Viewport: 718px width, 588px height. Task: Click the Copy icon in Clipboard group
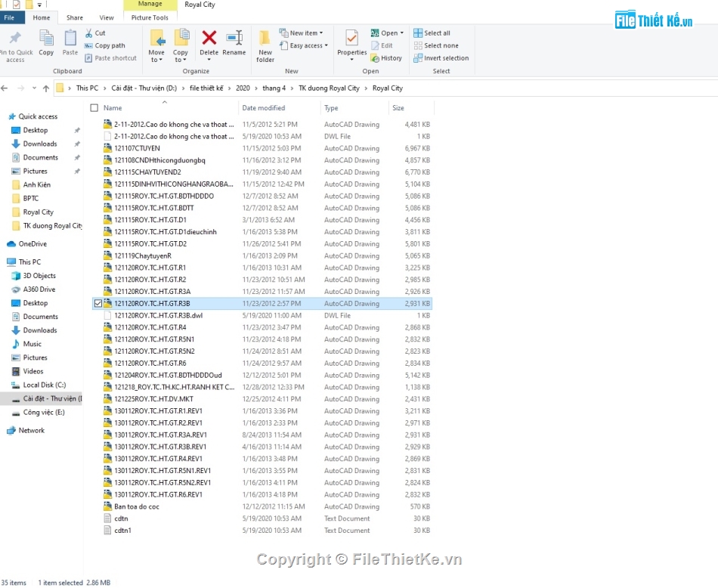46,38
